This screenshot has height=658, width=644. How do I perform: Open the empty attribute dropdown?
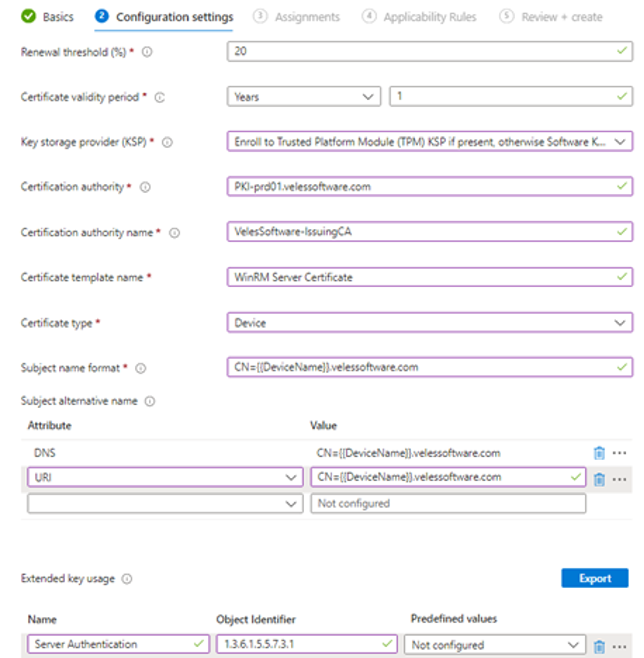pyautogui.click(x=165, y=503)
